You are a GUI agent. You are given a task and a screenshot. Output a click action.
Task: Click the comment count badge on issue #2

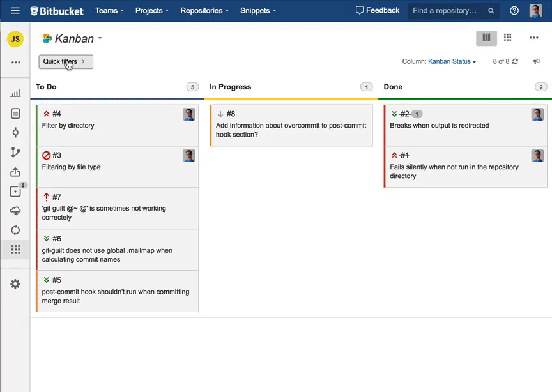pyautogui.click(x=417, y=114)
